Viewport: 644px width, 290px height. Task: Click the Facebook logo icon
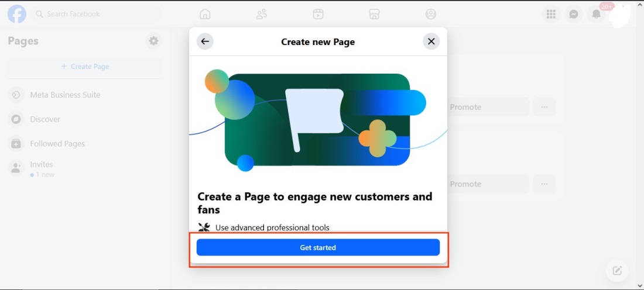(17, 14)
